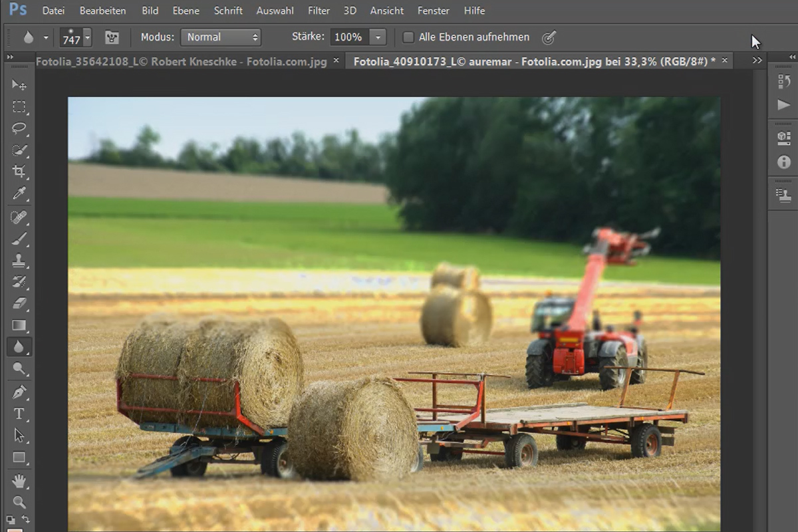Image resolution: width=798 pixels, height=532 pixels.
Task: Switch to the Robert Kneschke document tab
Action: click(x=181, y=61)
